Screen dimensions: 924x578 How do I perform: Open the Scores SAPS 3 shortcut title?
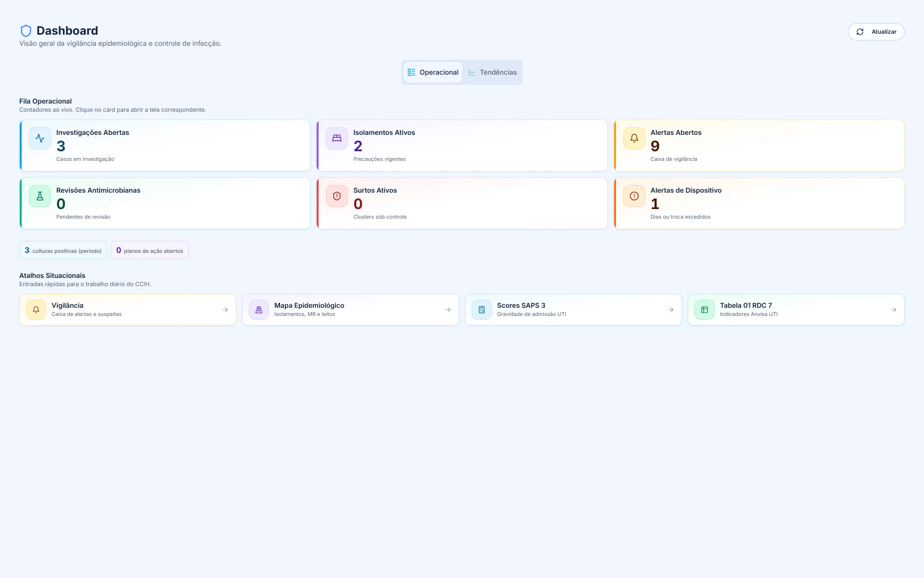pos(521,305)
